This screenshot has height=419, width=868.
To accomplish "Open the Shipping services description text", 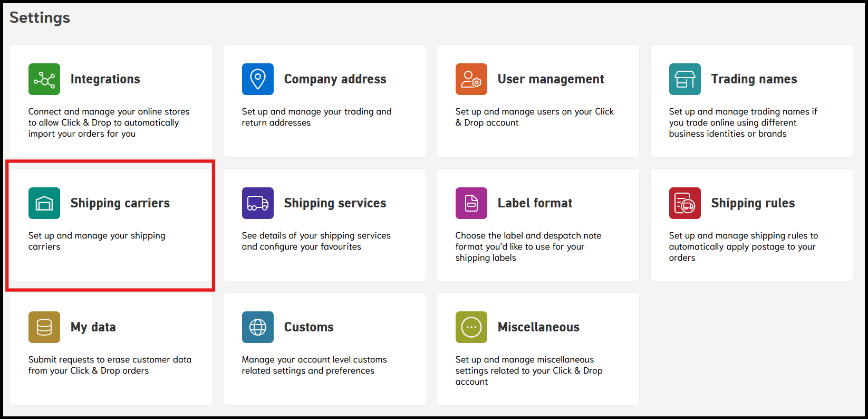I will pyautogui.click(x=316, y=241).
